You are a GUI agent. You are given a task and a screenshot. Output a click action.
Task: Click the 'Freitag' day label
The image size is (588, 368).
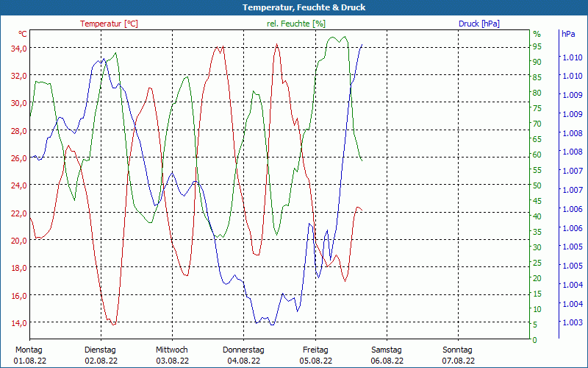click(315, 350)
